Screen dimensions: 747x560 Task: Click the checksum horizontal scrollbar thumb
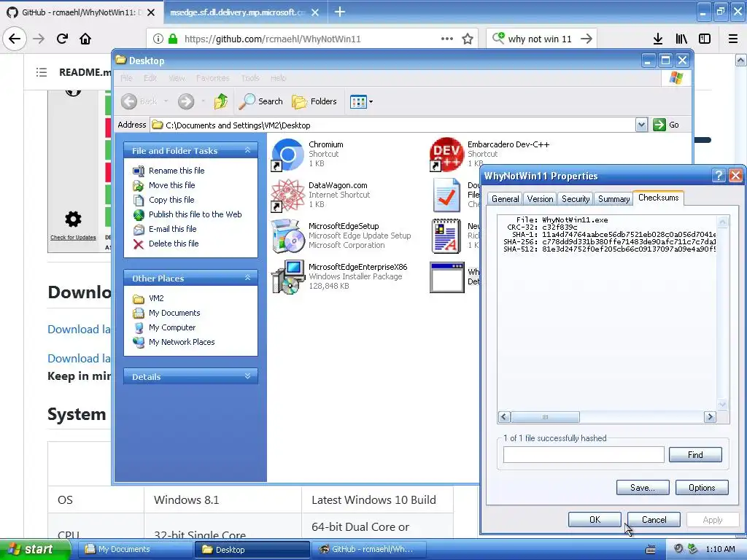(x=545, y=417)
